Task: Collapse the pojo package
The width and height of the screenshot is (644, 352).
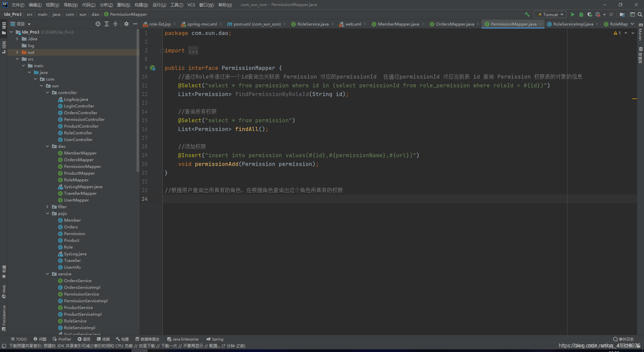Action: (x=47, y=213)
